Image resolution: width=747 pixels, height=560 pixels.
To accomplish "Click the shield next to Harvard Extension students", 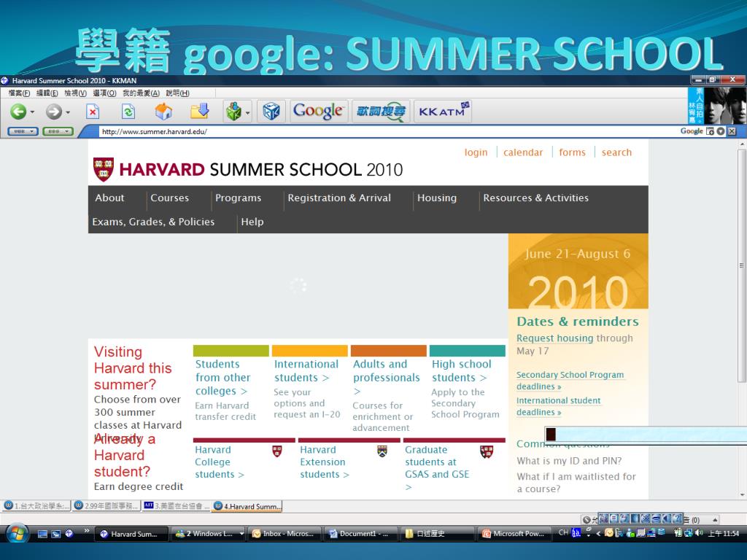I will click(x=382, y=451).
